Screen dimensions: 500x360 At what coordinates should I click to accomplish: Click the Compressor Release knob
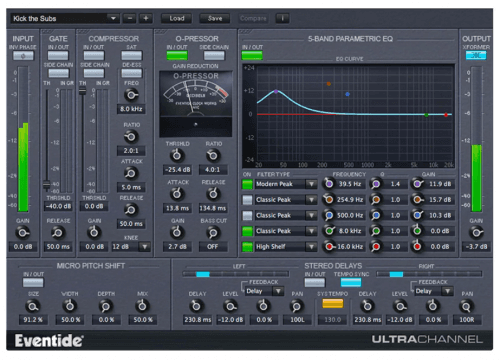(x=131, y=210)
